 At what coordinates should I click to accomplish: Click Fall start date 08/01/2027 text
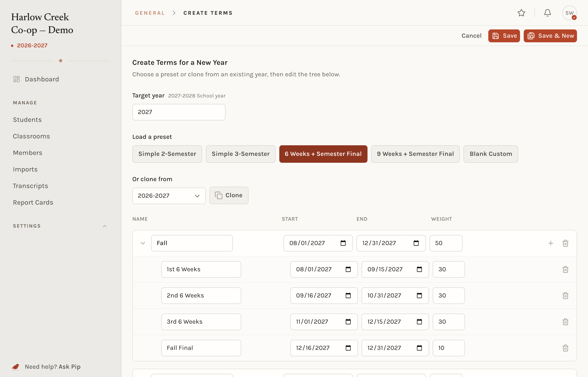307,243
